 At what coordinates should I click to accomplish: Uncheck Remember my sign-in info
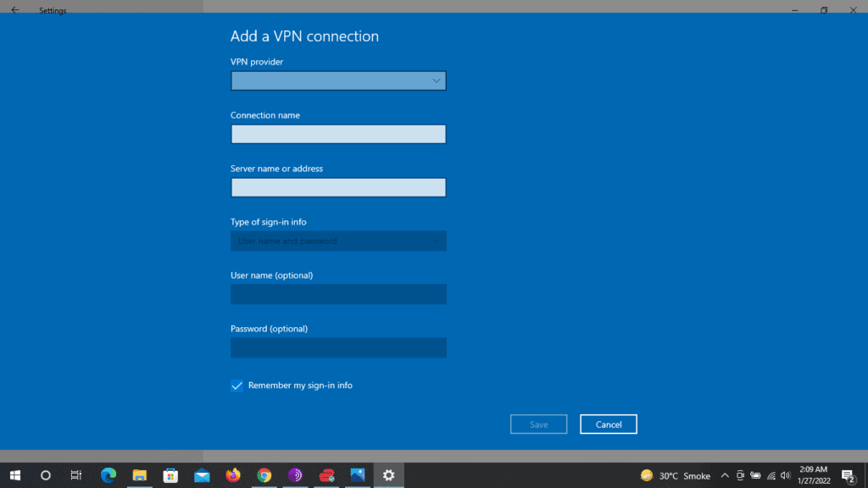[237, 385]
